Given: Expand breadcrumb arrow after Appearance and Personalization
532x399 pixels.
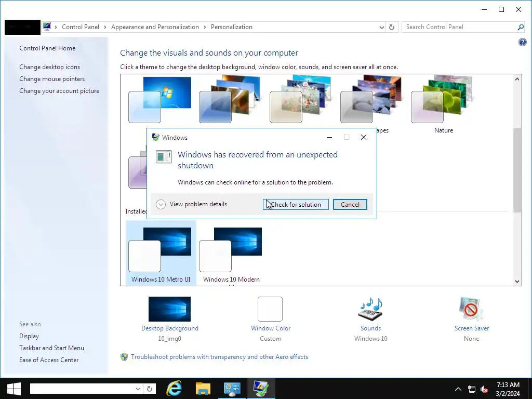Looking at the screenshot, I should [205, 27].
